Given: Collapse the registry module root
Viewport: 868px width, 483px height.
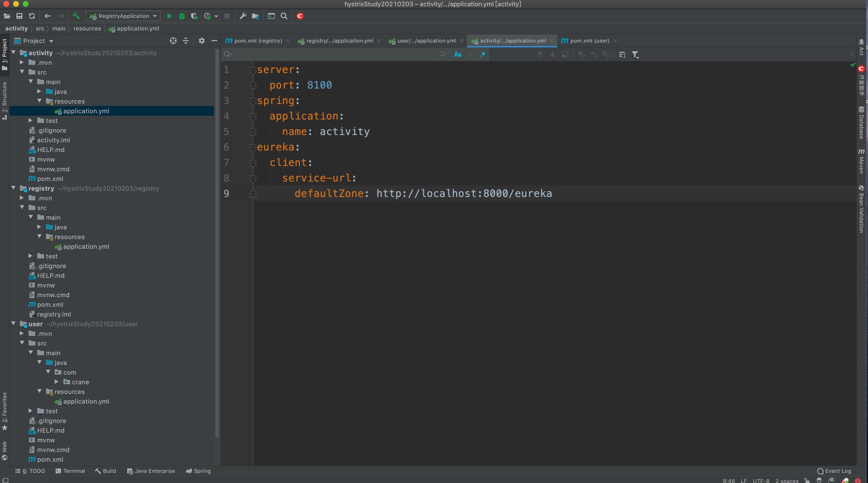Looking at the screenshot, I should (x=14, y=188).
